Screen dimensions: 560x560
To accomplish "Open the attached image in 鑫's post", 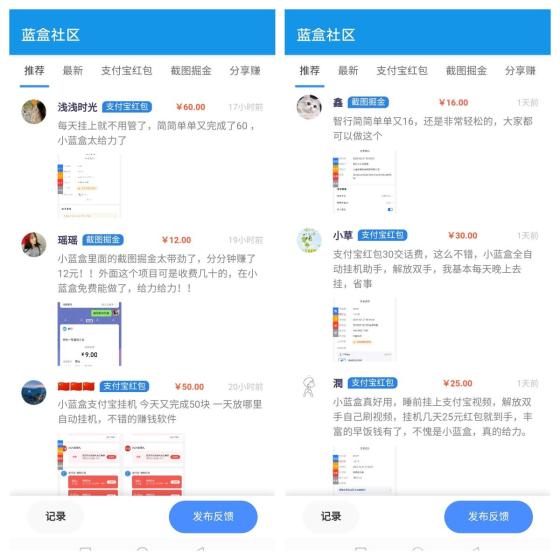I will 364,182.
